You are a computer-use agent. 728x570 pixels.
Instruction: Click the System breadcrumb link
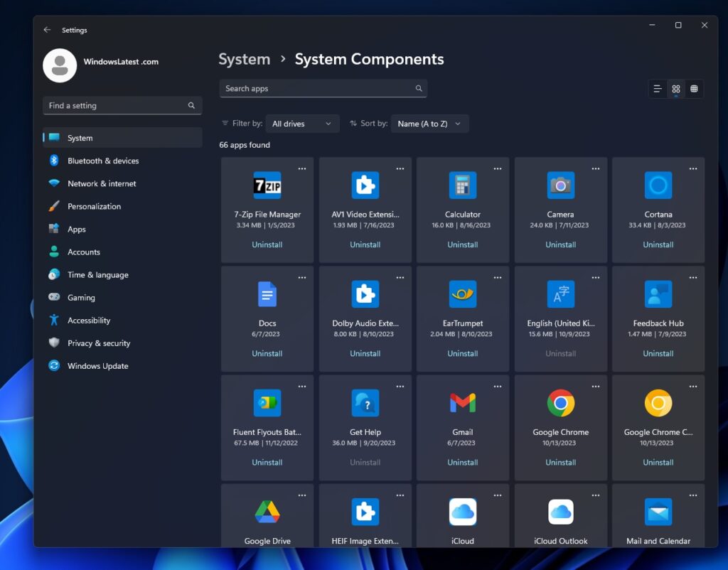pyautogui.click(x=244, y=59)
